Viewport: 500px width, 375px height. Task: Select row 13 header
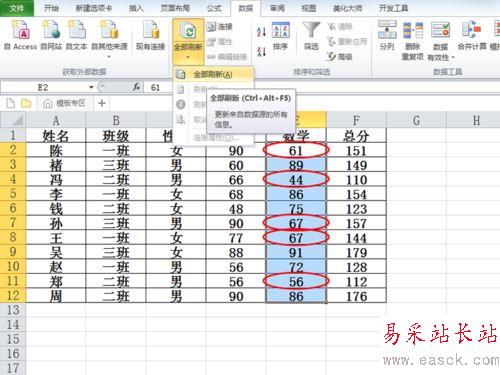click(13, 310)
